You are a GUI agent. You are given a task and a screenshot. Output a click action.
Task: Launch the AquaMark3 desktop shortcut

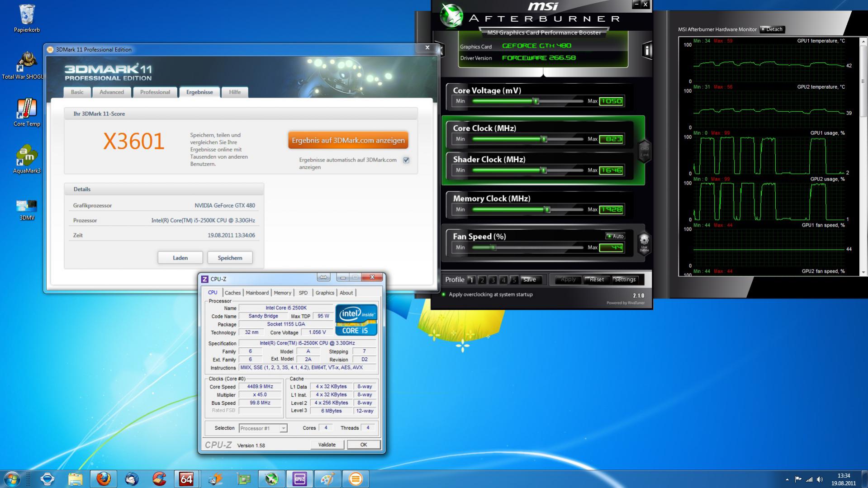pyautogui.click(x=27, y=160)
